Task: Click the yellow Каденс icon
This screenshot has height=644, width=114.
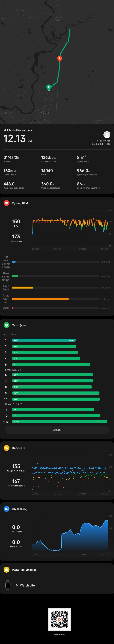Action: tap(7, 448)
